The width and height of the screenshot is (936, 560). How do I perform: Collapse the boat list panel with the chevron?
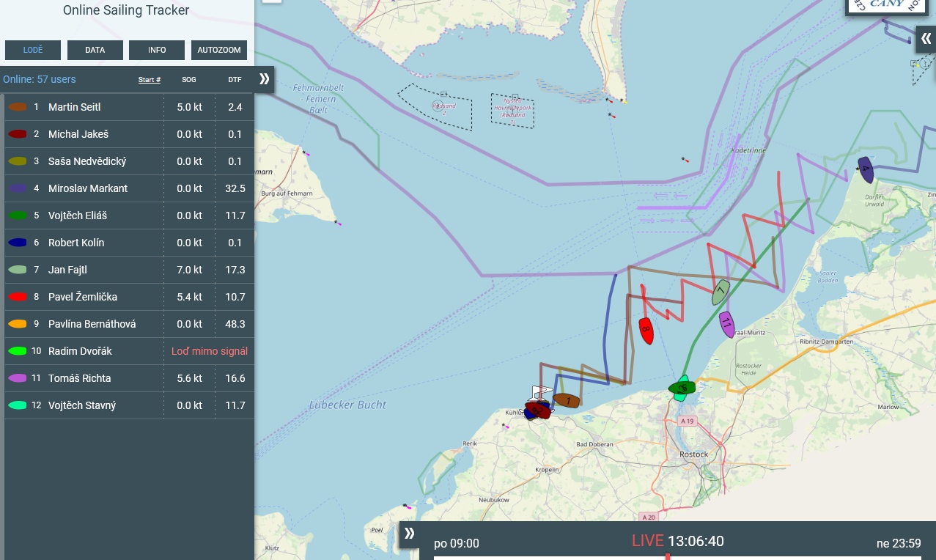coord(264,79)
